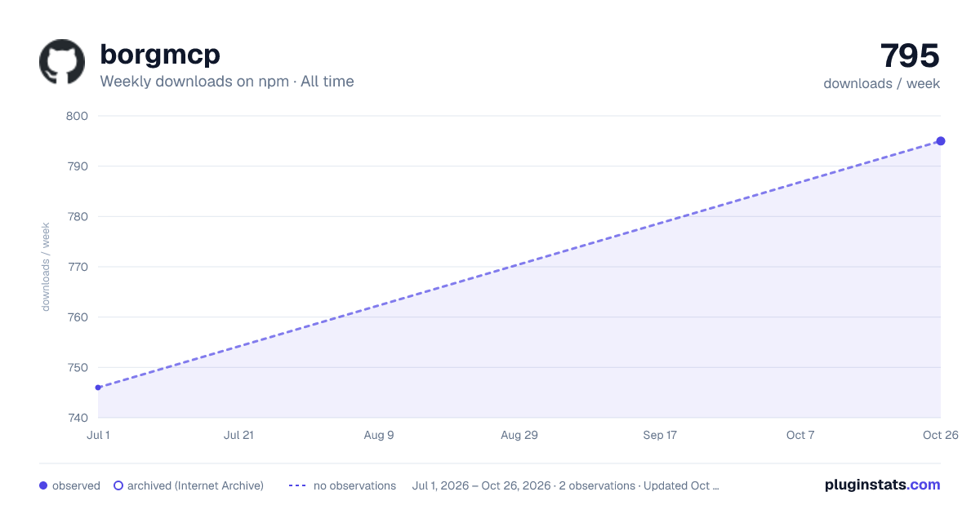
Task: Click 'Weekly downloads on npm · All time' subtitle
Action: tap(227, 81)
